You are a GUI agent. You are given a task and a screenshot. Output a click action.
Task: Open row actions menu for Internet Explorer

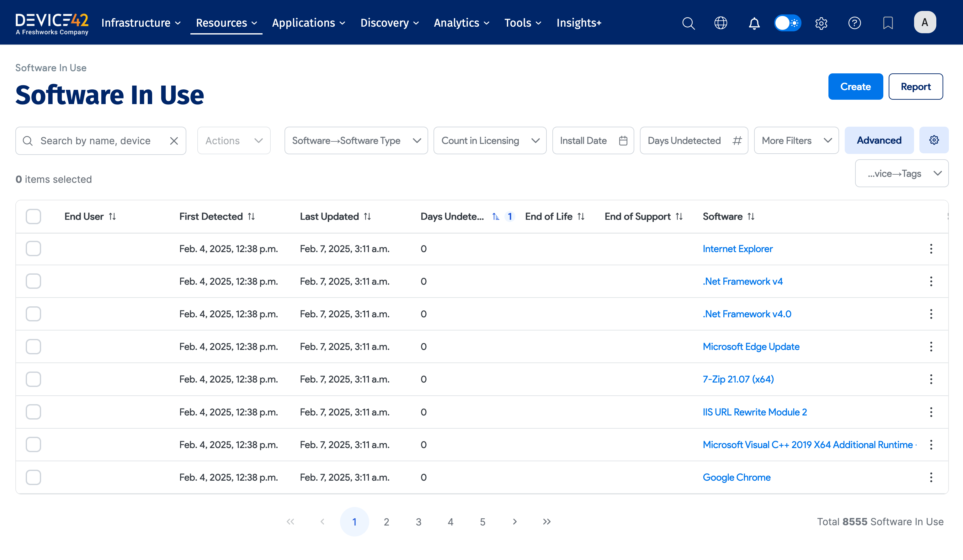[x=931, y=249]
